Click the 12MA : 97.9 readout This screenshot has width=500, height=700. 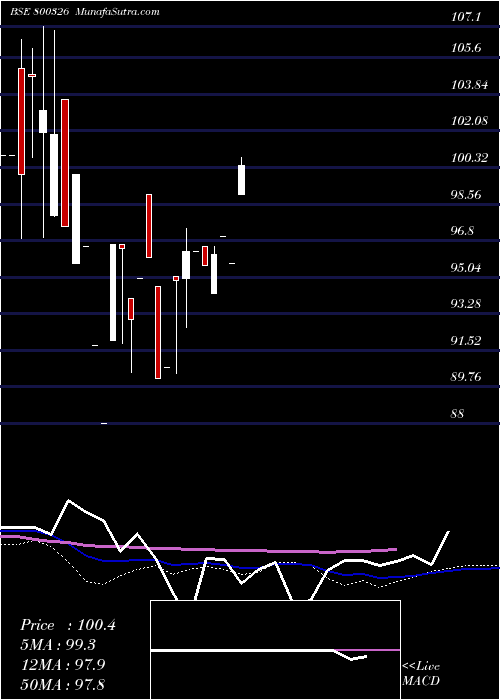(62, 665)
